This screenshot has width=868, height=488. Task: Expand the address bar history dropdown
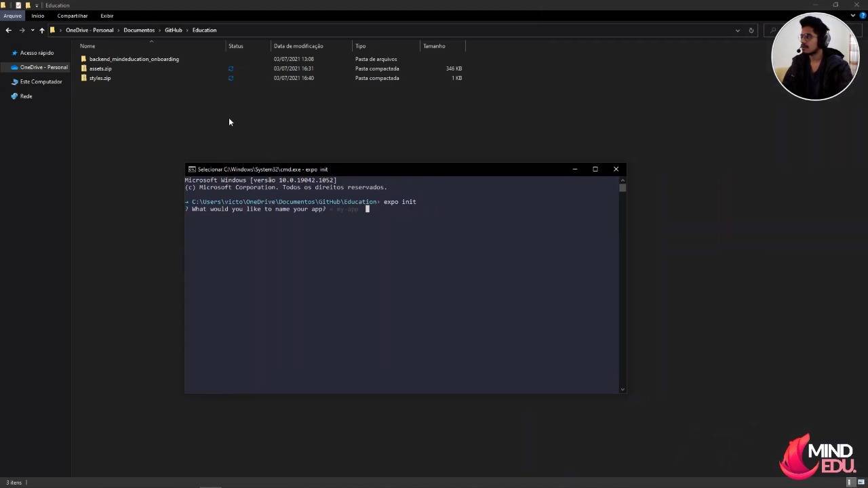click(x=737, y=30)
